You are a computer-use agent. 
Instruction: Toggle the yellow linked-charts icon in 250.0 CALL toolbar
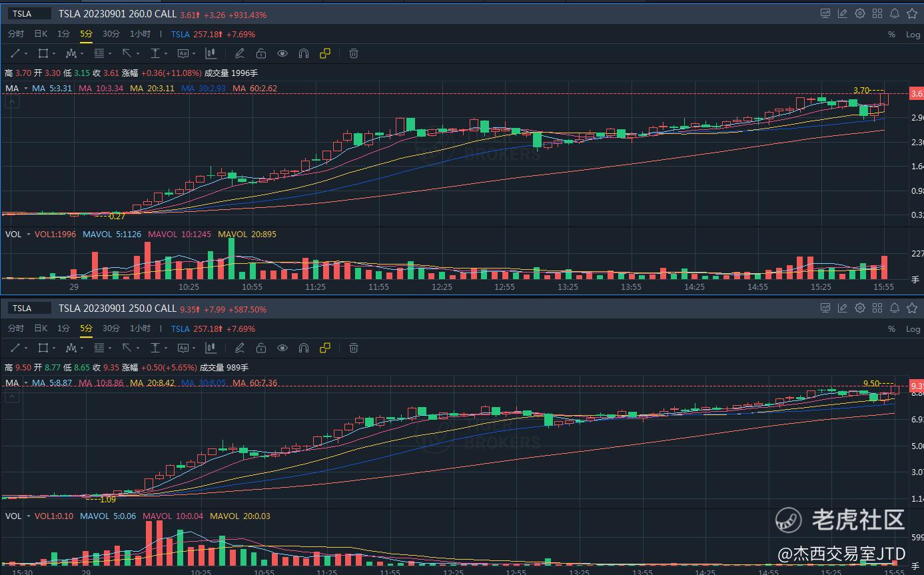tap(325, 348)
